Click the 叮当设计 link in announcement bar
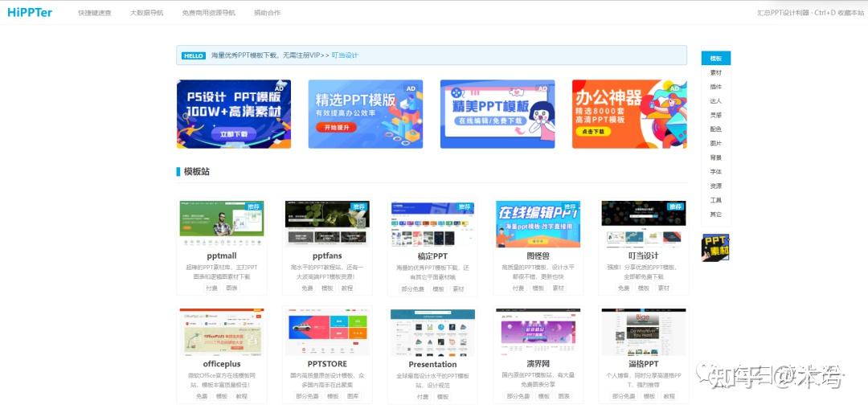868x413 pixels. 345,55
